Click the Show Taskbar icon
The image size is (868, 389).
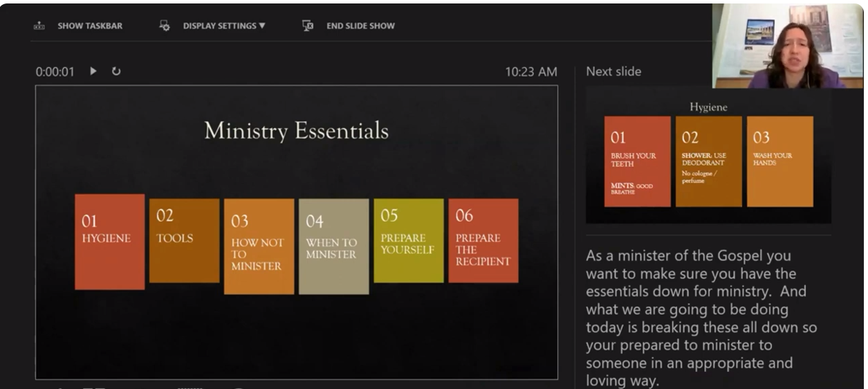[39, 26]
